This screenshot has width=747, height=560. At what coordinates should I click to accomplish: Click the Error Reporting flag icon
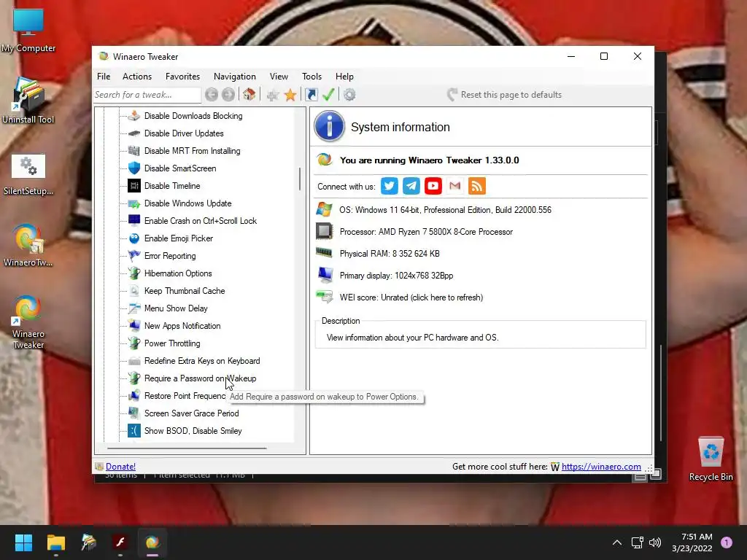134,256
